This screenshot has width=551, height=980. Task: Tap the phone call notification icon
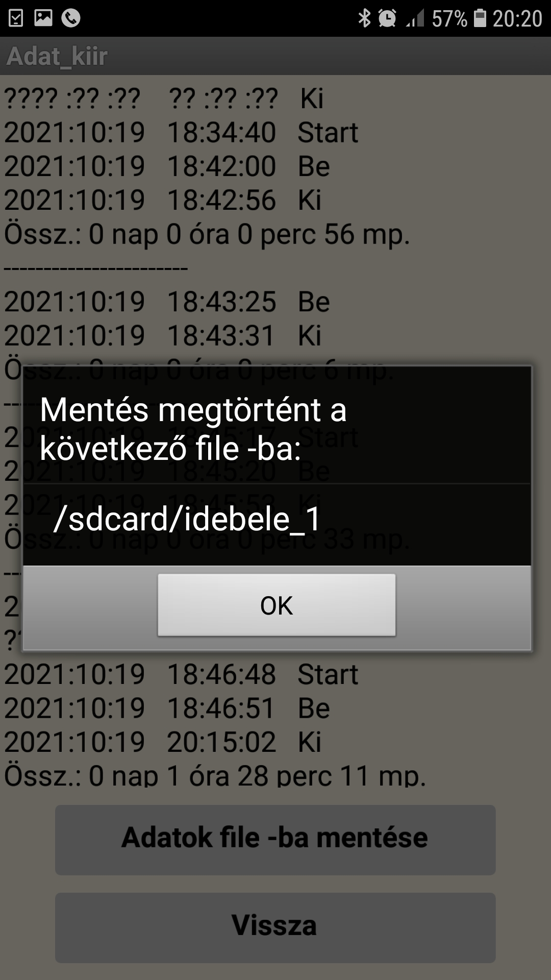pyautogui.click(x=70, y=18)
